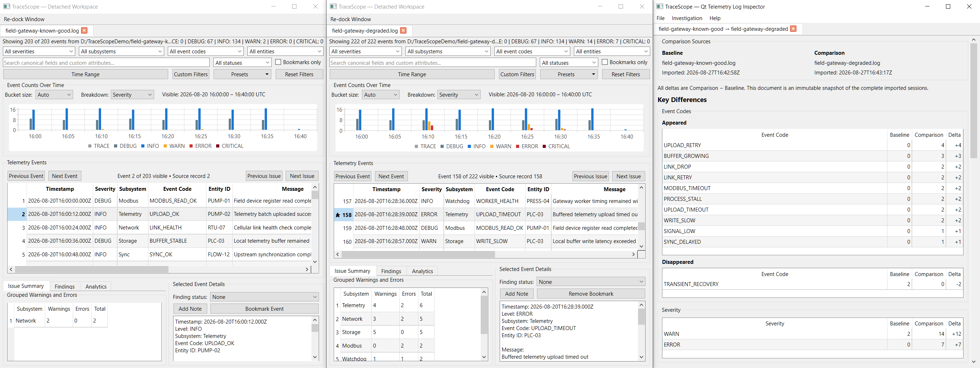Open the Investigation menu
Screen dimensions: 980x368
[687, 18]
